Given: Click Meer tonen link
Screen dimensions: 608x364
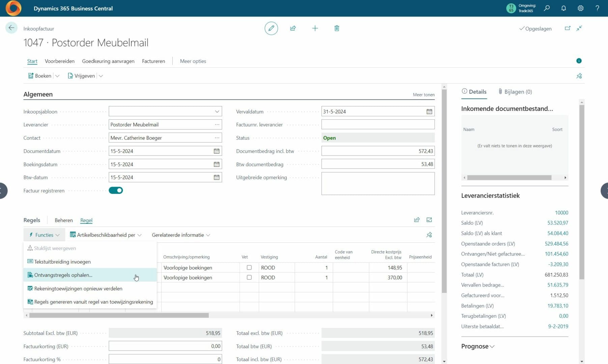Looking at the screenshot, I should click(423, 95).
